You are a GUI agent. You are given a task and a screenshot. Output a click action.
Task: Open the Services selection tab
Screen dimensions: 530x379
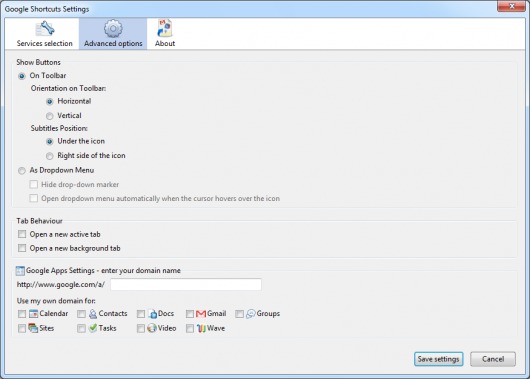pyautogui.click(x=45, y=34)
